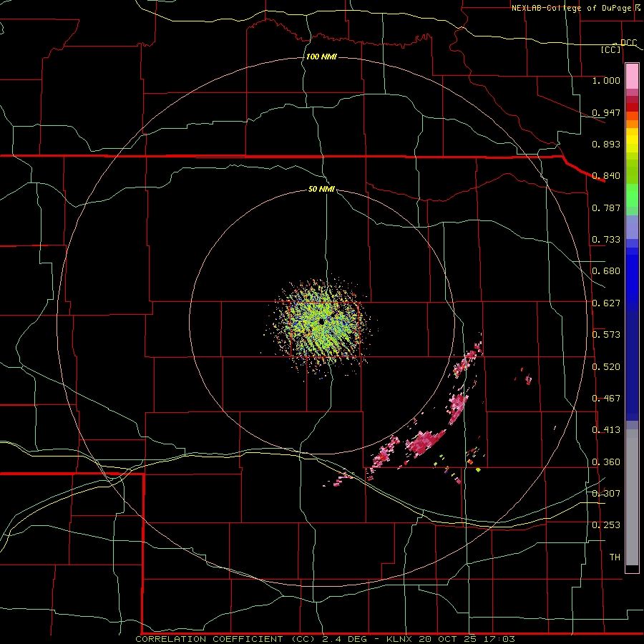
Task: Click the 0.680 value on color scale
Action: (x=606, y=271)
